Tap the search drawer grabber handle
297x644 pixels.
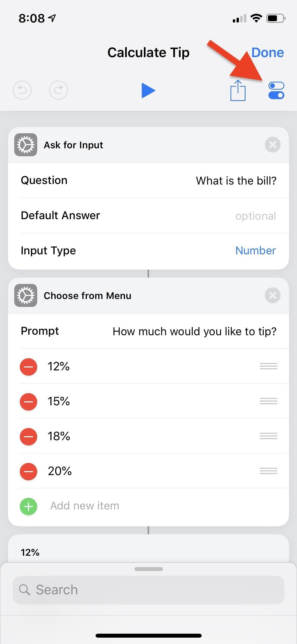click(x=148, y=569)
